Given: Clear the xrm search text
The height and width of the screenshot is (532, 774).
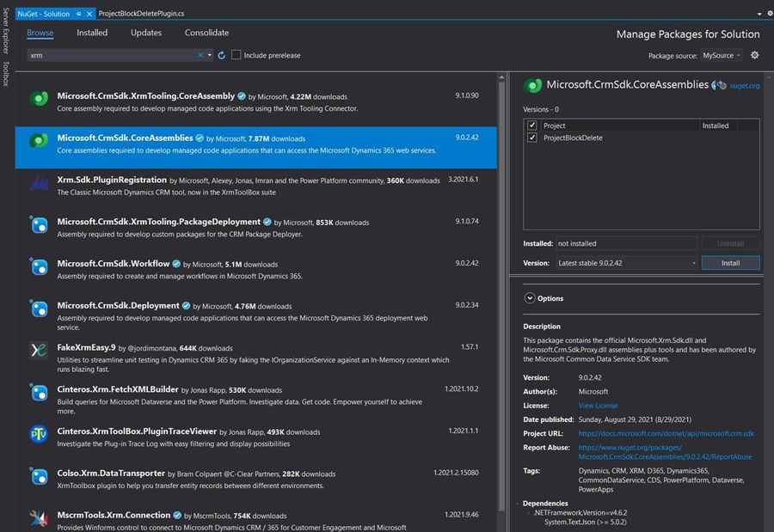Looking at the screenshot, I should pos(200,55).
